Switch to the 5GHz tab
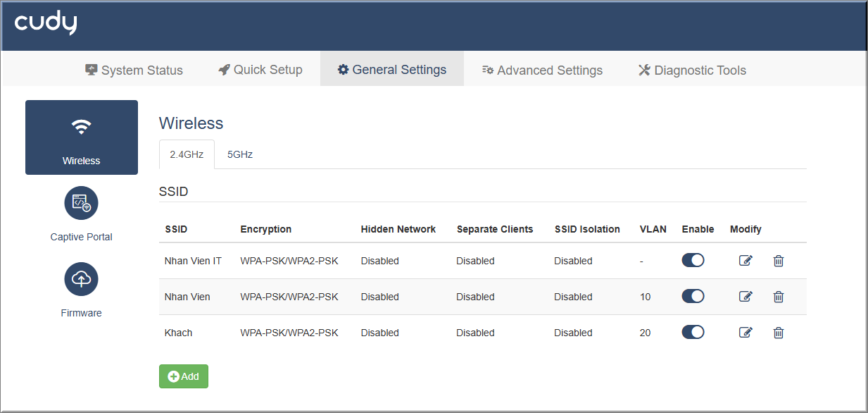Screen dimensions: 868x413 click(240, 154)
